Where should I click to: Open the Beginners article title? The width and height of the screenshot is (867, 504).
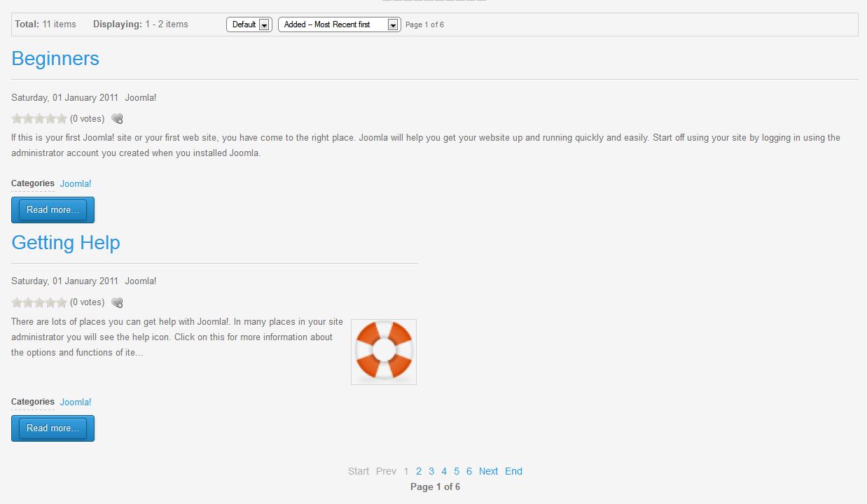[x=55, y=58]
